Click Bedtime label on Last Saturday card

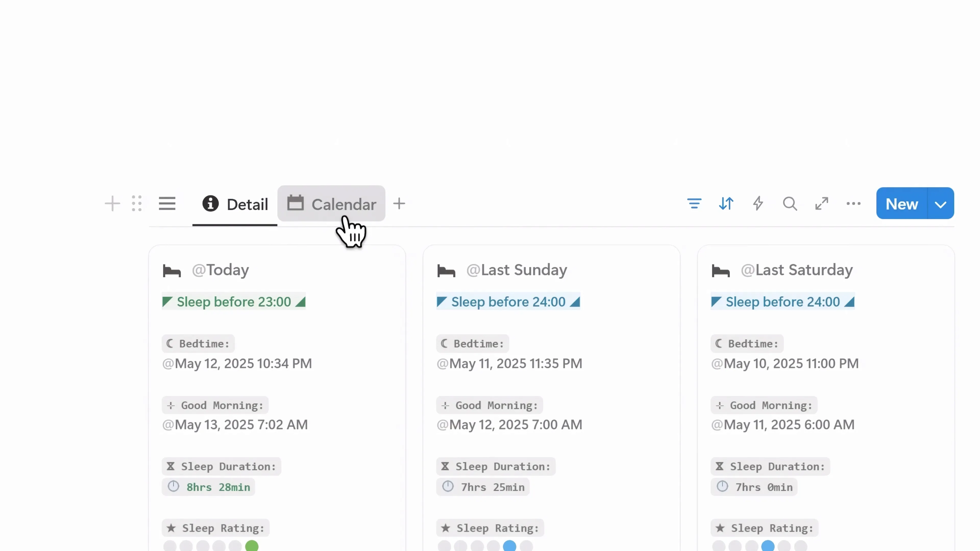click(x=747, y=344)
